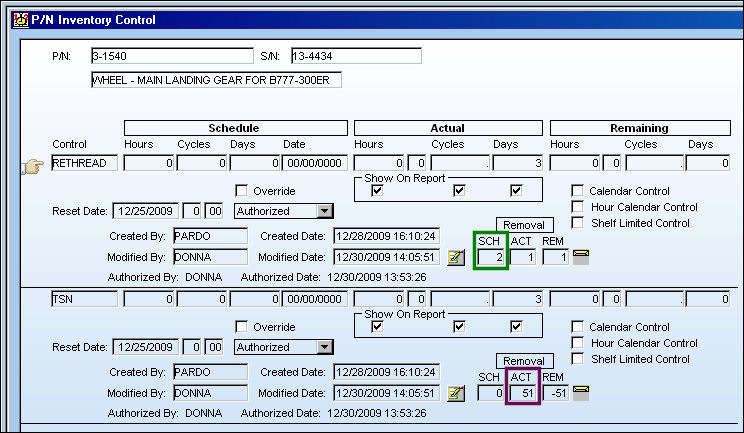Uncheck RETHREAD Show On Report Hours checkbox
The width and height of the screenshot is (744, 433).
(x=377, y=191)
